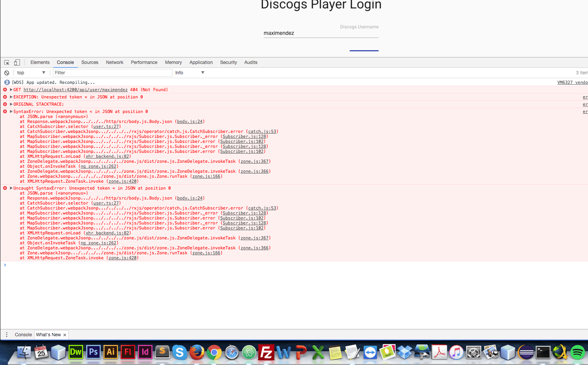Launch Adobe Flash from the dock
Screen dimensions: 588x365
(x=128, y=352)
